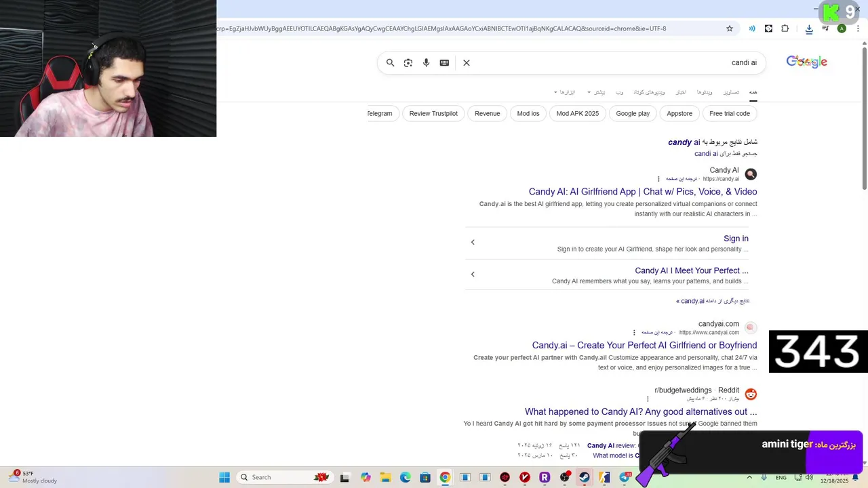Click the magnifier search icon in Google box
The height and width of the screenshot is (488, 868).
390,62
